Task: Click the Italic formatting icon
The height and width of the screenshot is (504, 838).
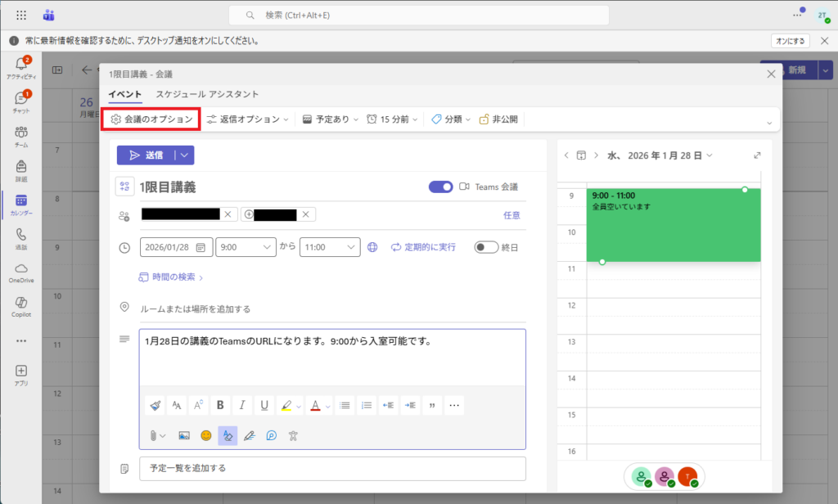Action: point(242,405)
